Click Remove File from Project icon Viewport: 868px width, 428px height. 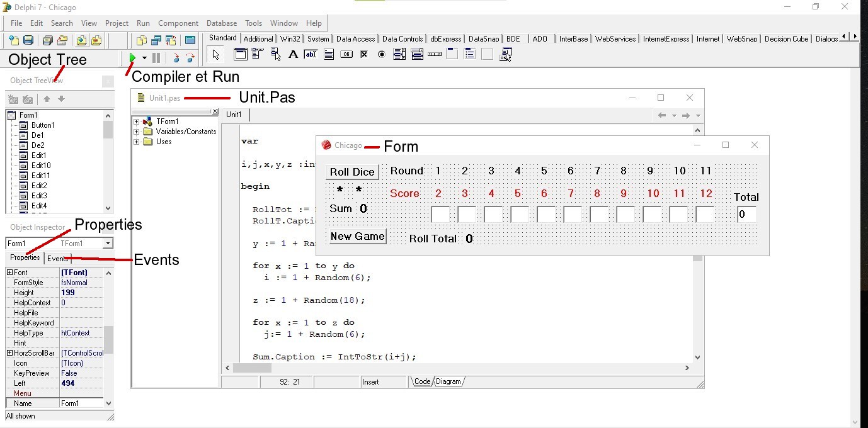pos(96,40)
